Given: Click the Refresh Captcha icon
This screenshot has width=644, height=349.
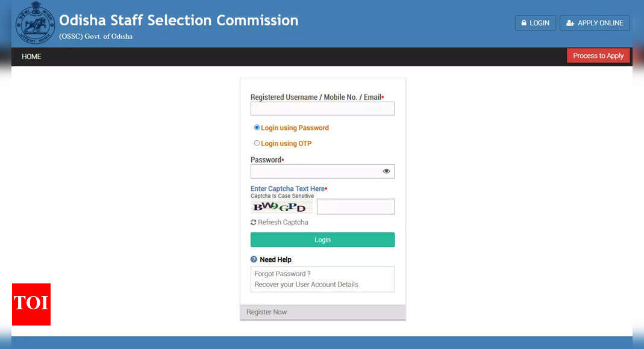Looking at the screenshot, I should click(x=254, y=222).
